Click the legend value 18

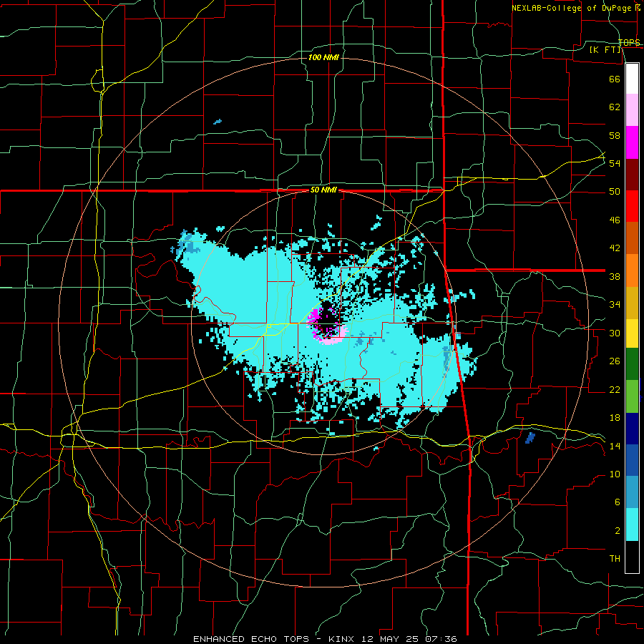click(x=615, y=418)
